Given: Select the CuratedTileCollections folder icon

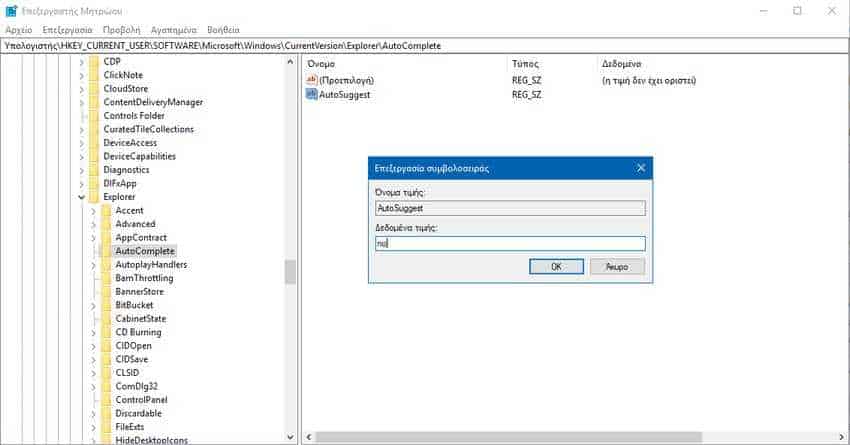Looking at the screenshot, I should point(94,129).
